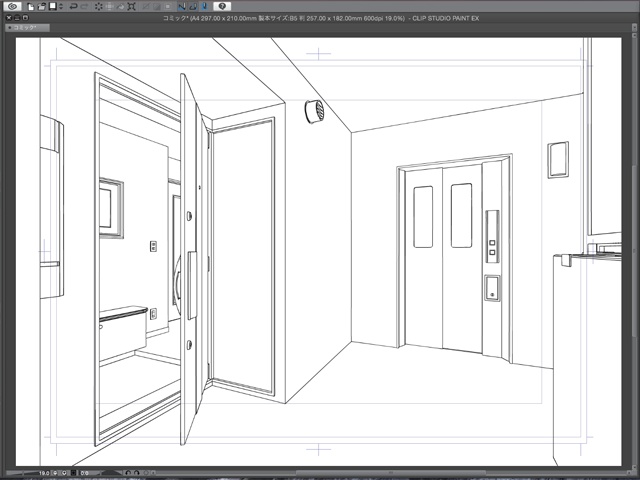Image resolution: width=640 pixels, height=480 pixels.
Task: Click Invert Selected Area icon
Action: tap(157, 7)
